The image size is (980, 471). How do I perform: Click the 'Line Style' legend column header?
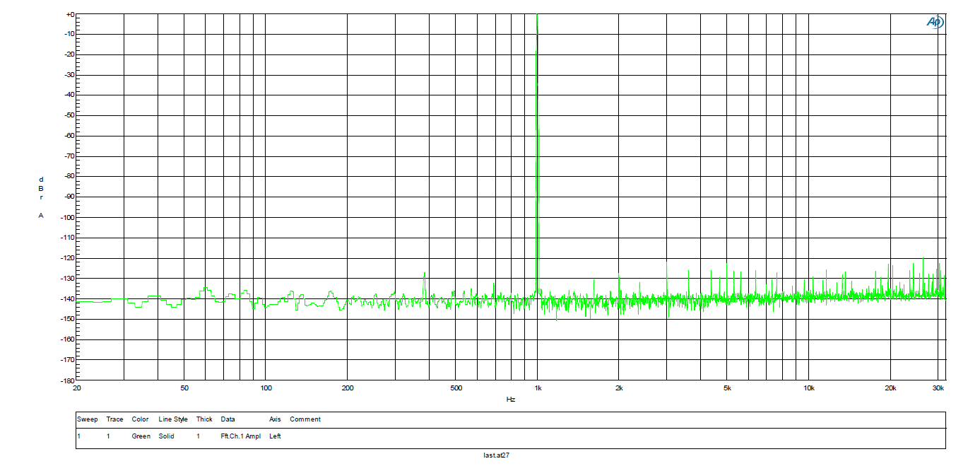click(173, 419)
